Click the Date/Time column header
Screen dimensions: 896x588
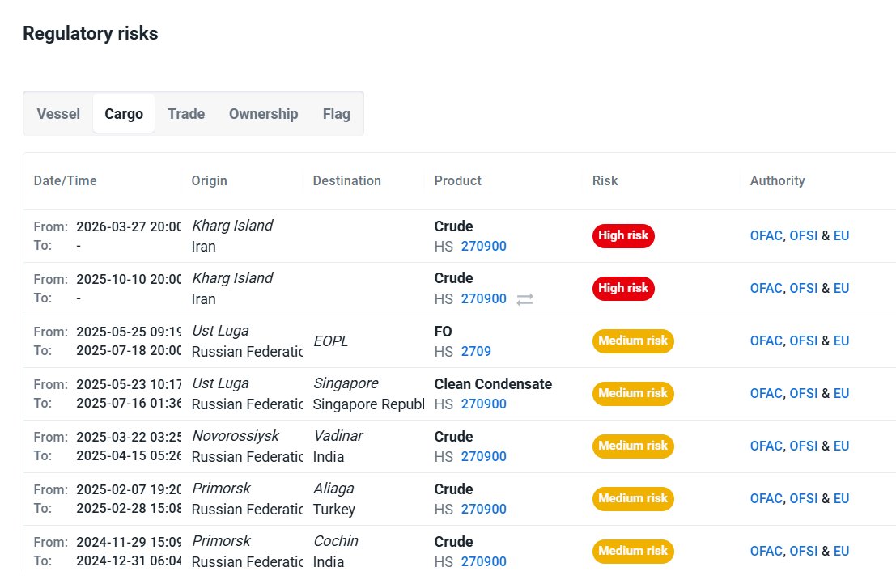tap(65, 180)
